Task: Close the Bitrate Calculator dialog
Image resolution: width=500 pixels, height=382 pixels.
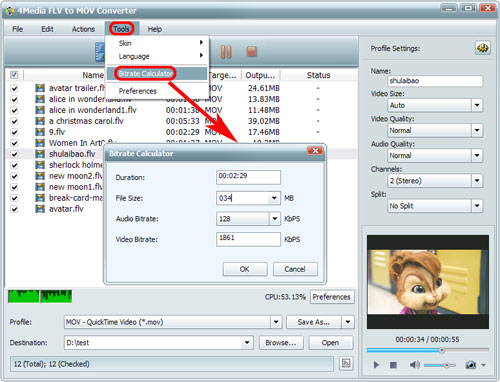Action: [315, 151]
